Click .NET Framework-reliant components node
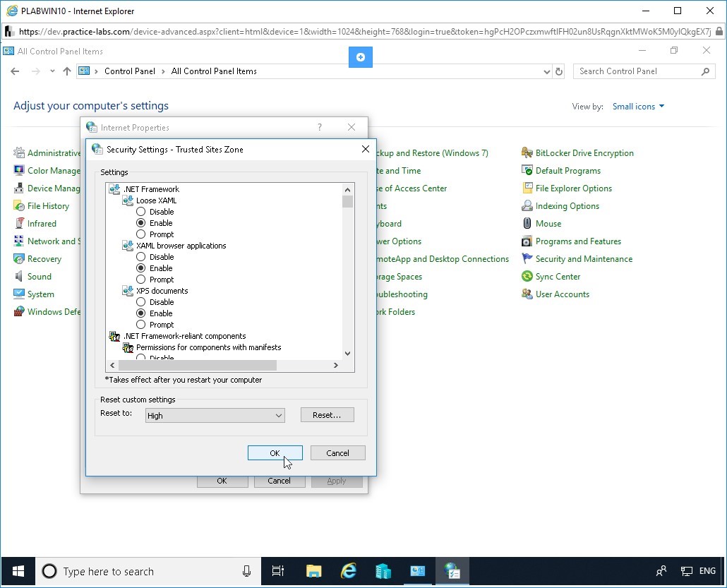The image size is (727, 588). pos(184,336)
